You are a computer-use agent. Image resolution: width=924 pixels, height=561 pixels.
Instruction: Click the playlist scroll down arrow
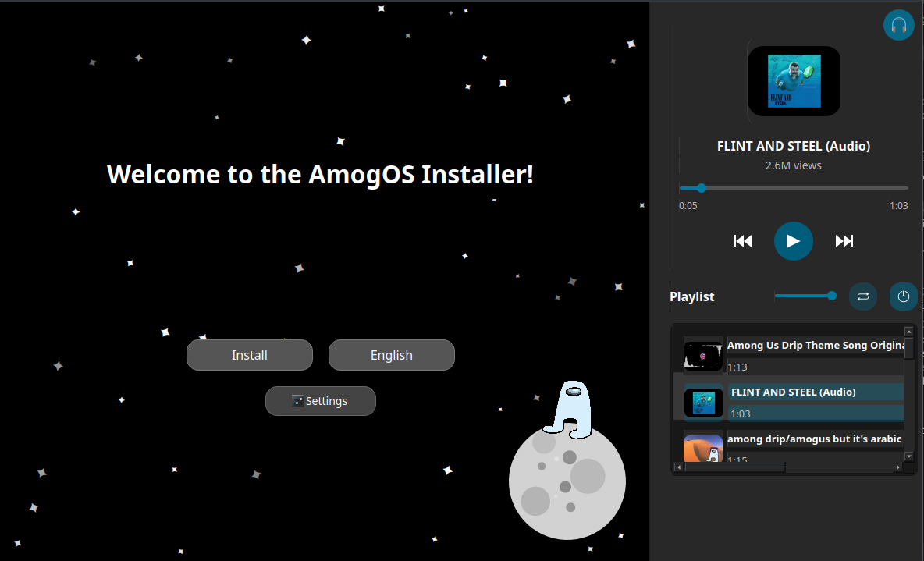click(908, 456)
